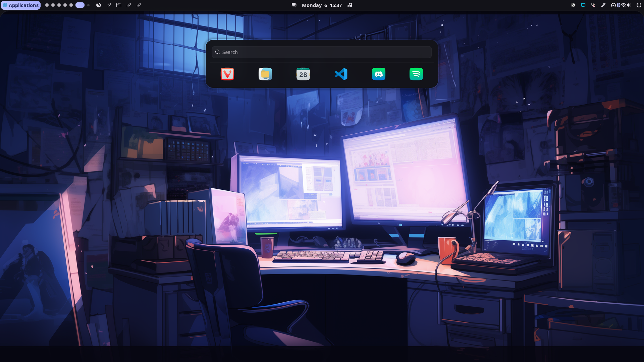Launch Spotify from the launcher
Screen dimensions: 644x362
[416, 74]
